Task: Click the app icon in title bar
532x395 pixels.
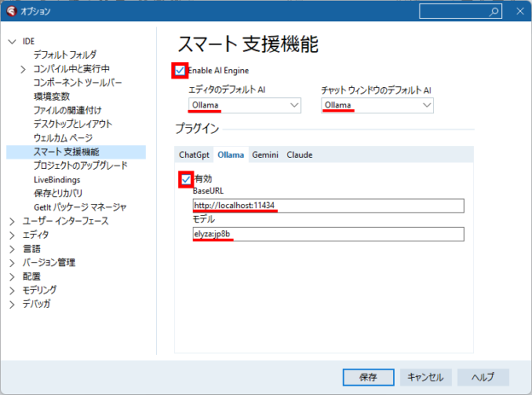Action: (9, 12)
